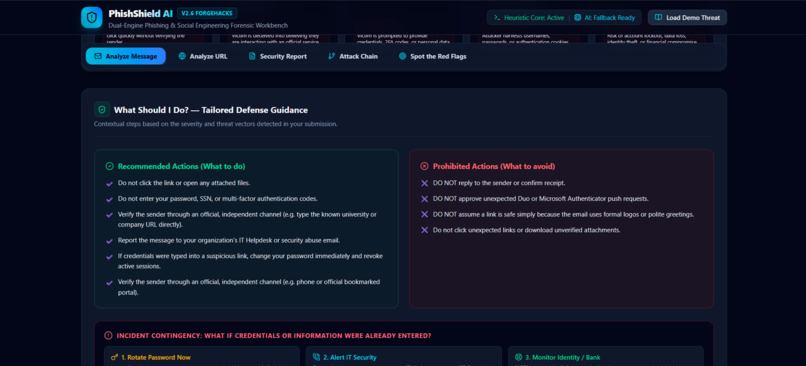
Task: Click the alert icon beside INCIDENT CONTINGENCY
Action: [x=108, y=336]
